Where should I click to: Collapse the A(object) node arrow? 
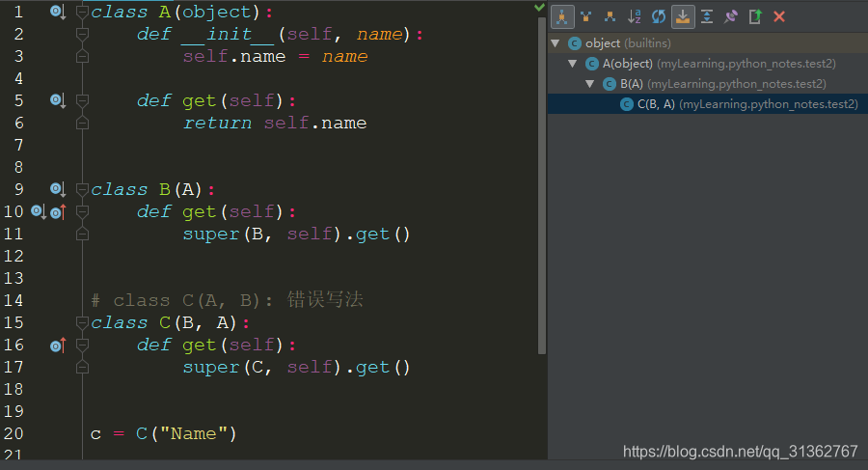(573, 64)
